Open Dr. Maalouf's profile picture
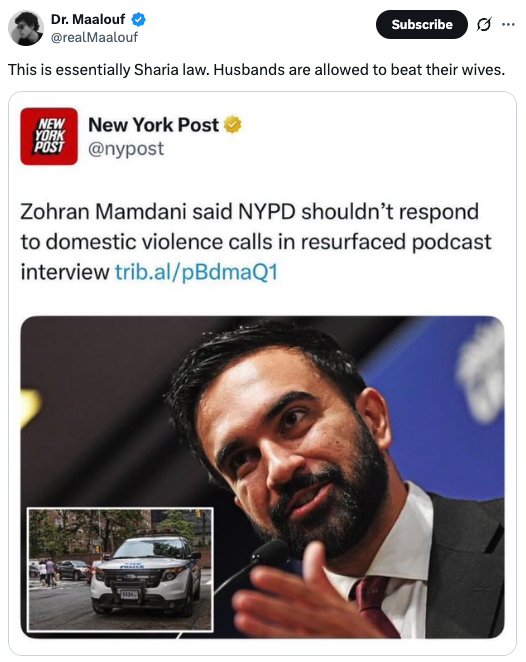526x662 pixels. [26, 28]
